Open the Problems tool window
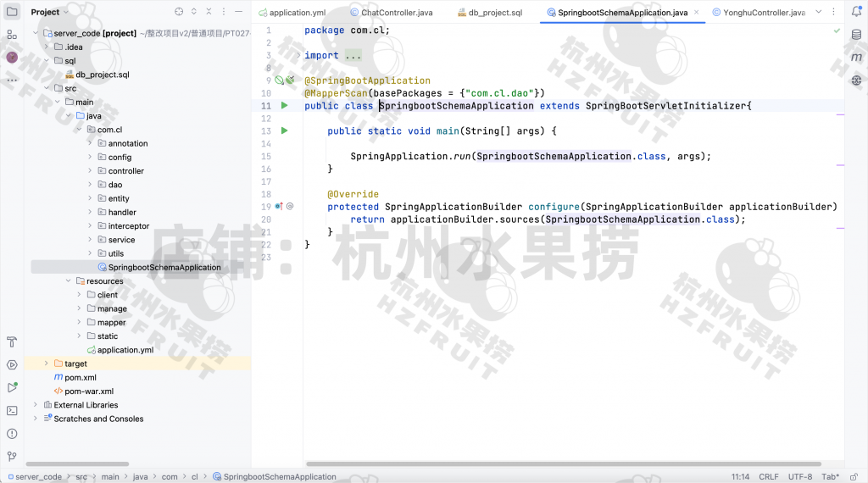 point(12,433)
